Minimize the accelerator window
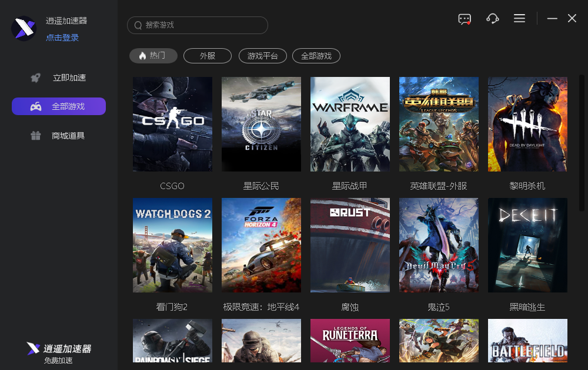588x370 pixels. click(x=552, y=18)
